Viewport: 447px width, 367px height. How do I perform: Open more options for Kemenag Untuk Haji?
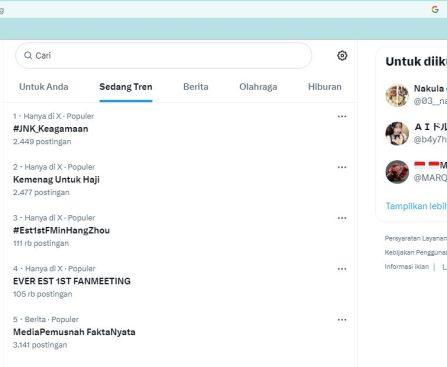coord(342,167)
